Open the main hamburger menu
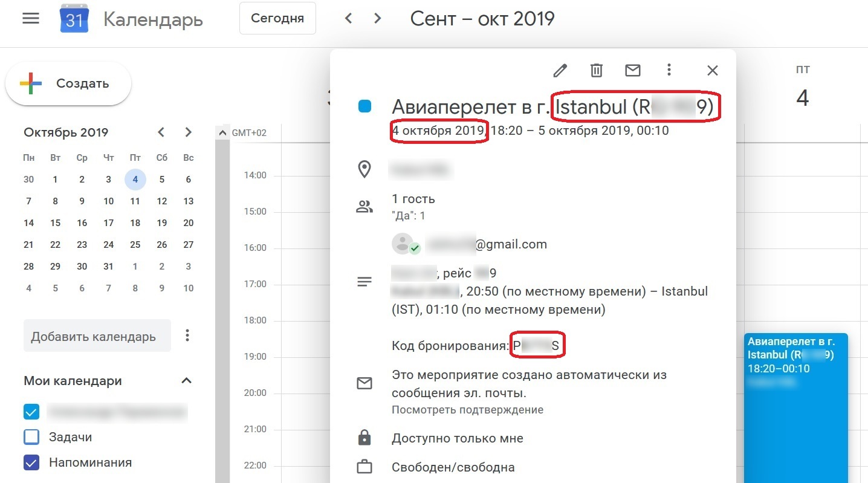The image size is (868, 483). click(x=30, y=19)
